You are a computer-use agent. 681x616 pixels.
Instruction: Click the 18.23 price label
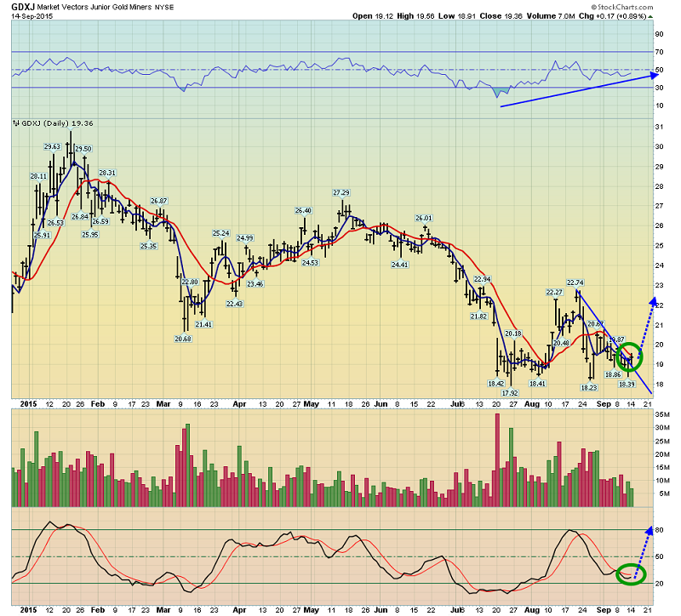(589, 387)
